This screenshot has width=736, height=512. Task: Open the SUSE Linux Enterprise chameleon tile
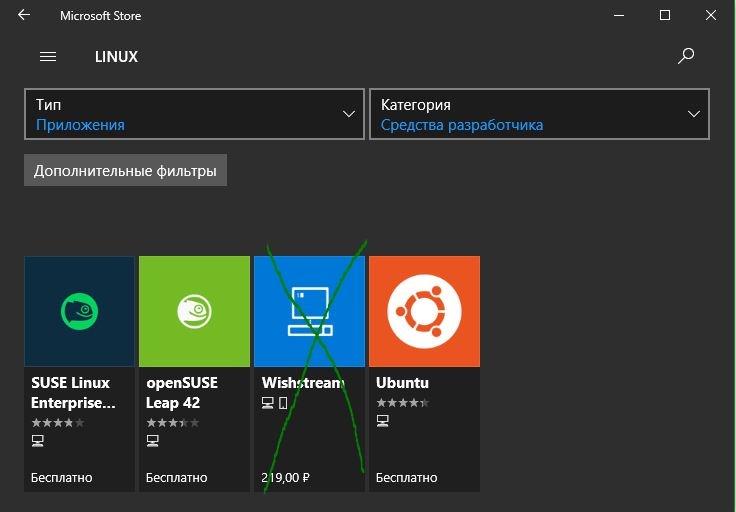point(79,311)
